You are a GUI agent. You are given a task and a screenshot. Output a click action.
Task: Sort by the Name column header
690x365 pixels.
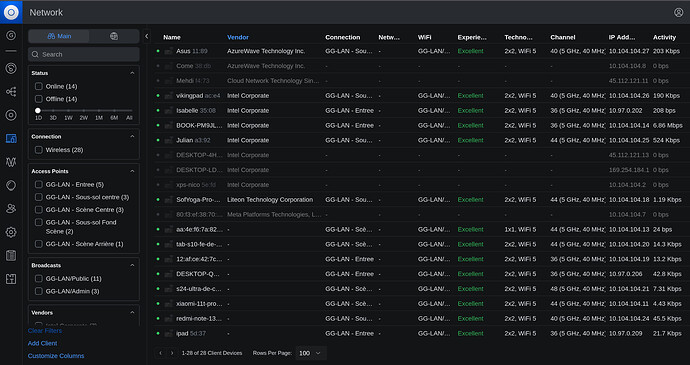[172, 37]
